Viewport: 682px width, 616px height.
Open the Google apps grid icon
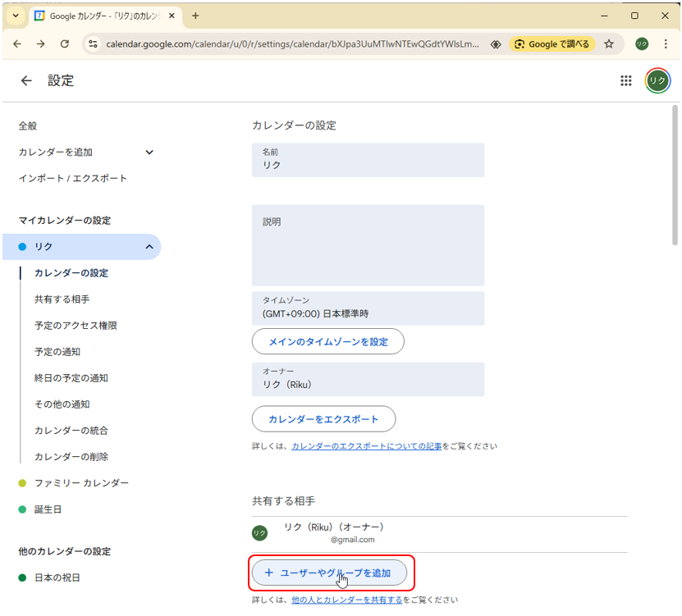tap(625, 80)
